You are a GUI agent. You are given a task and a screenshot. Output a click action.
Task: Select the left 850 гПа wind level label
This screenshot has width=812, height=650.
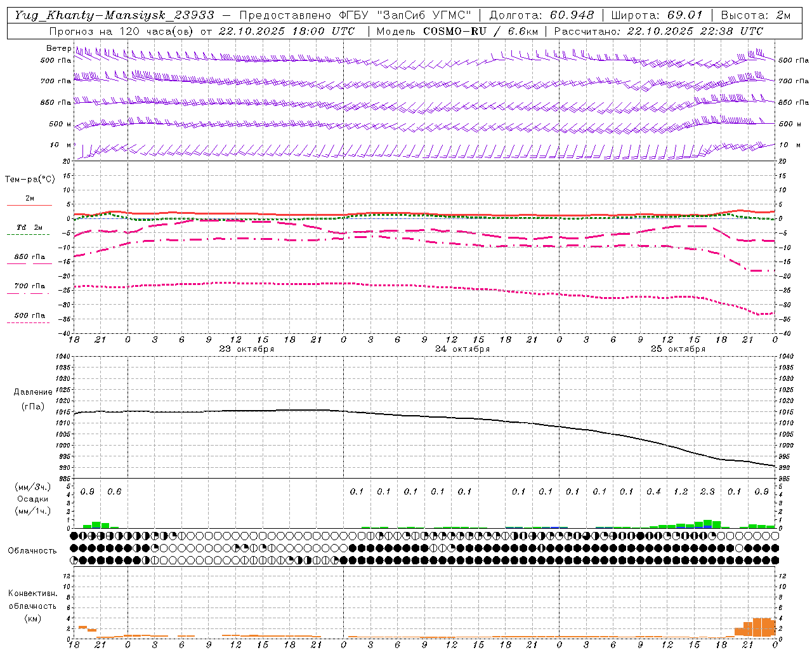pyautogui.click(x=56, y=102)
